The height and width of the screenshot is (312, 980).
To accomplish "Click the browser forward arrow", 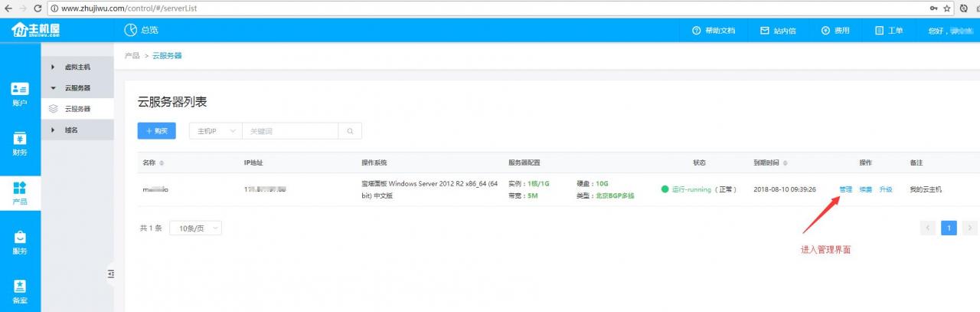I will [x=22, y=8].
